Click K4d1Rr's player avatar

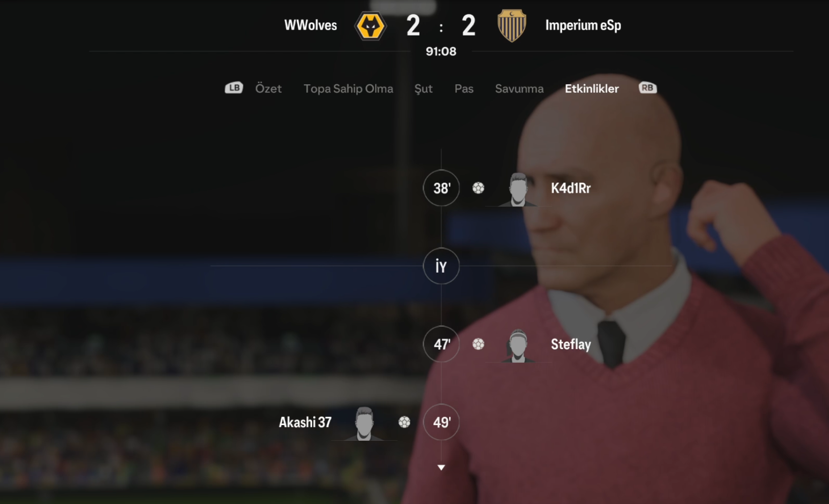click(x=518, y=189)
